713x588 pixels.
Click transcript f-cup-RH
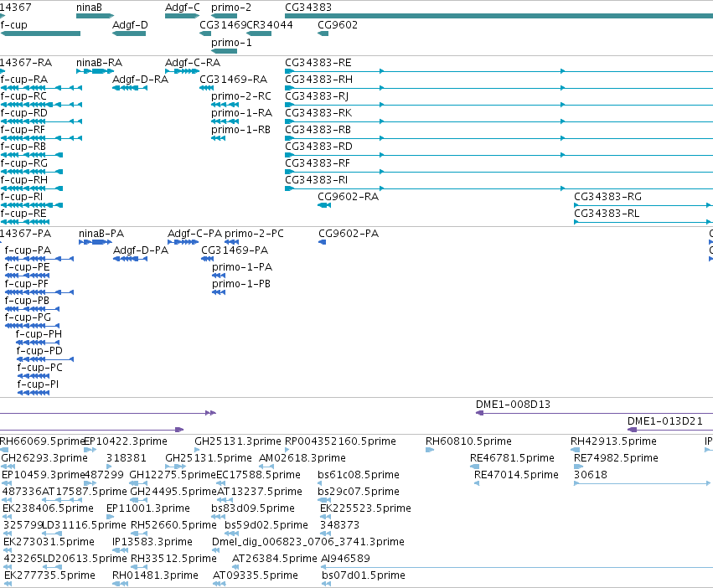click(24, 179)
